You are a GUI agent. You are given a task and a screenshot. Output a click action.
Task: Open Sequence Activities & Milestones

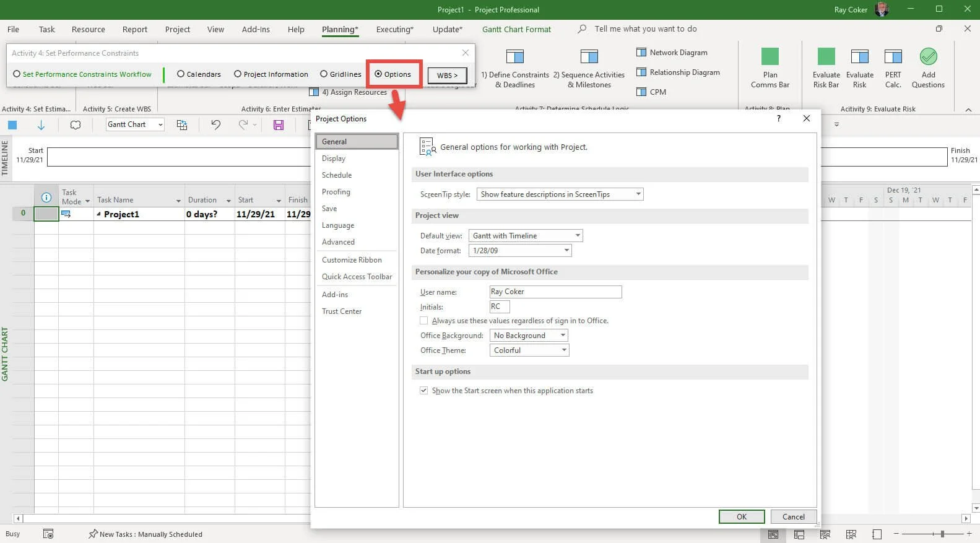click(x=589, y=69)
